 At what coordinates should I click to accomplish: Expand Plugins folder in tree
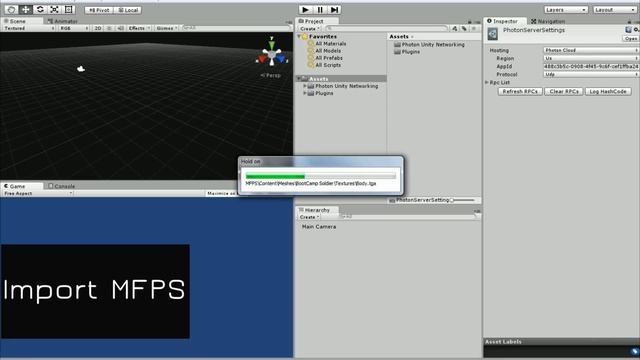(x=304, y=93)
